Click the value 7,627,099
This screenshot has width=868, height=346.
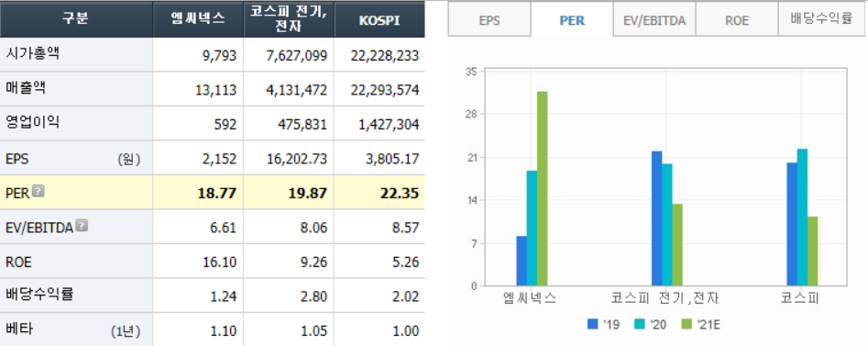[297, 56]
